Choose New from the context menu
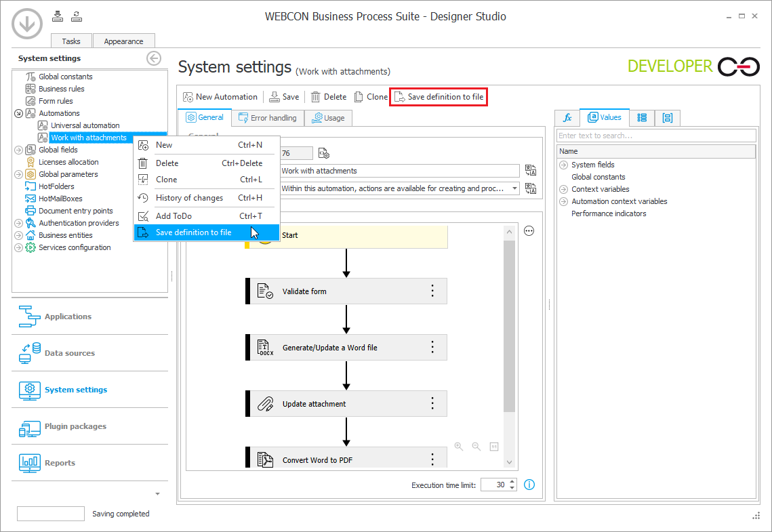Screen dimensions: 772x532 pos(206,144)
